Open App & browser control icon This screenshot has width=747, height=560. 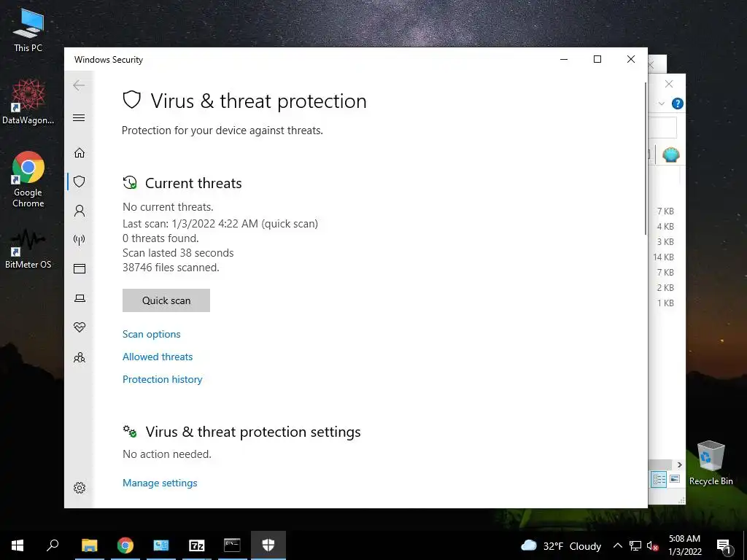pyautogui.click(x=80, y=269)
